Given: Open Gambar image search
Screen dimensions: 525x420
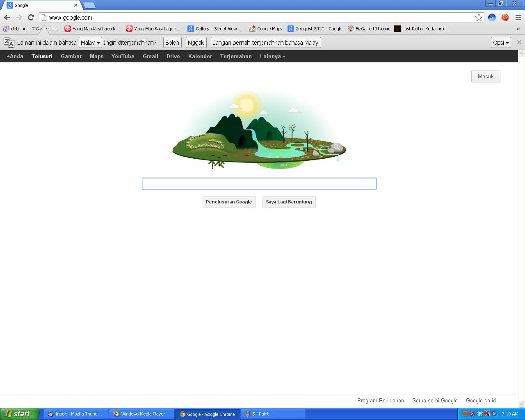Looking at the screenshot, I should click(71, 56).
